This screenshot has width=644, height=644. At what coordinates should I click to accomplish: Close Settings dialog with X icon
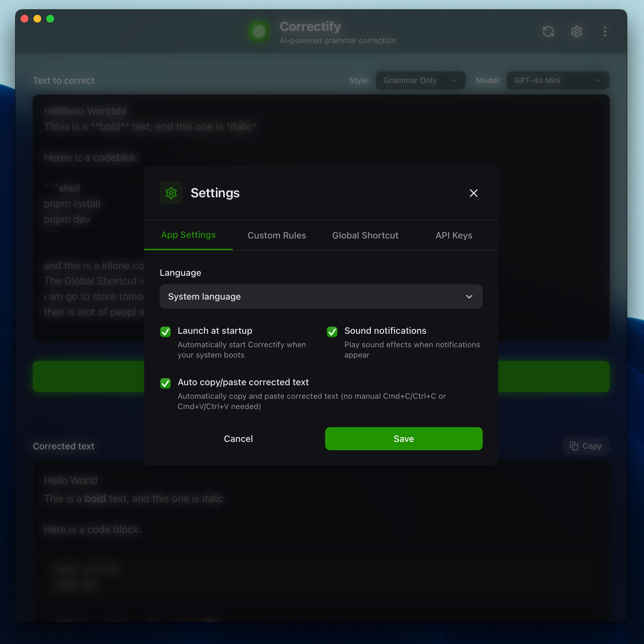pos(473,193)
